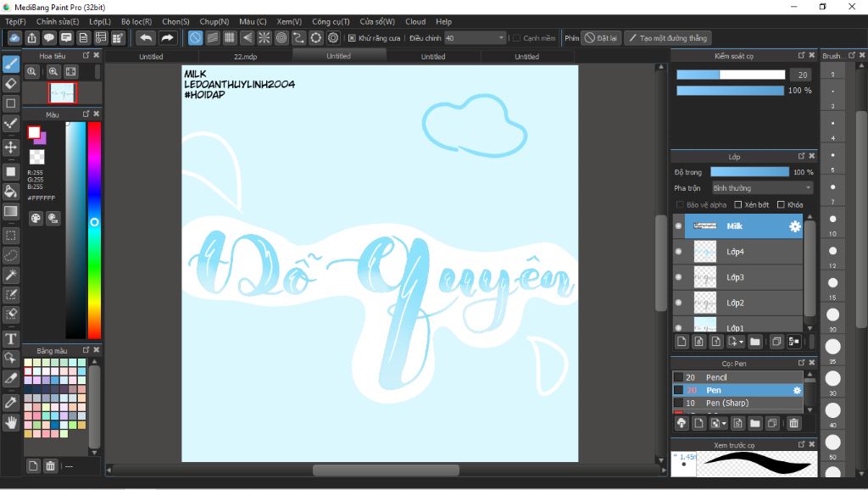
Task: Click the export/share icon in toolbar
Action: point(31,37)
